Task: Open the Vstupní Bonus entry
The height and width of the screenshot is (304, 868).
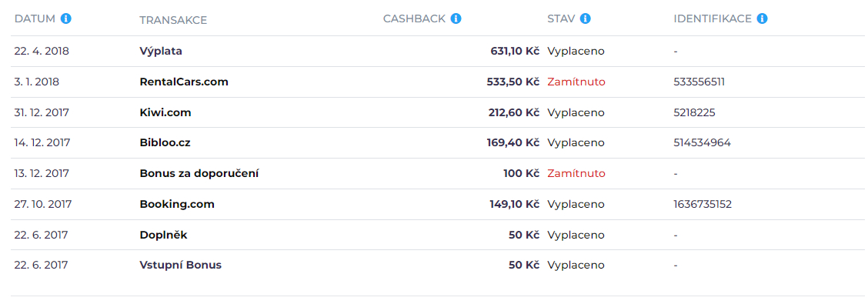Action: pos(181,266)
